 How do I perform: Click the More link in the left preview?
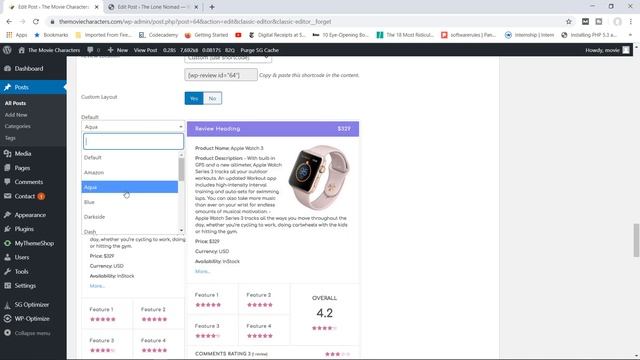97,286
